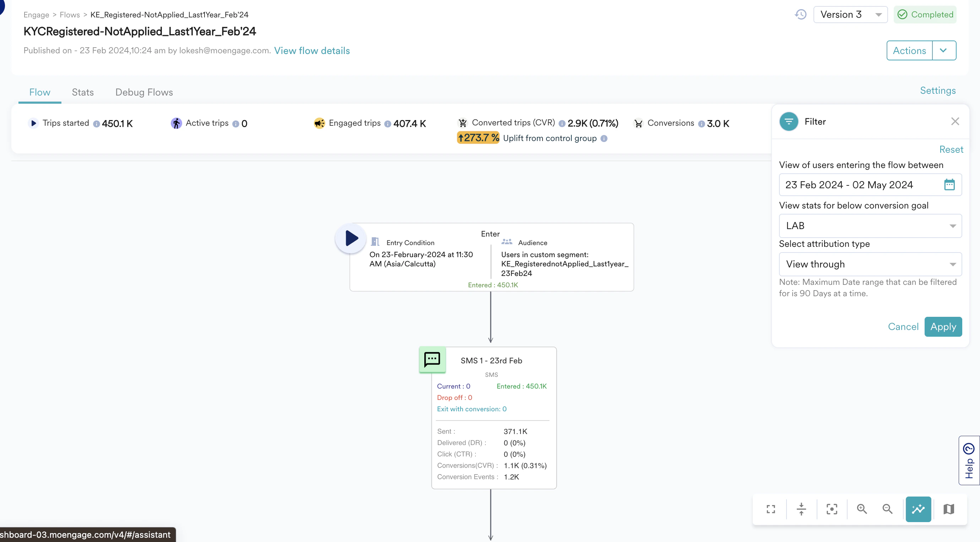Open the minimap icon
This screenshot has width=980, height=542.
[x=948, y=509]
